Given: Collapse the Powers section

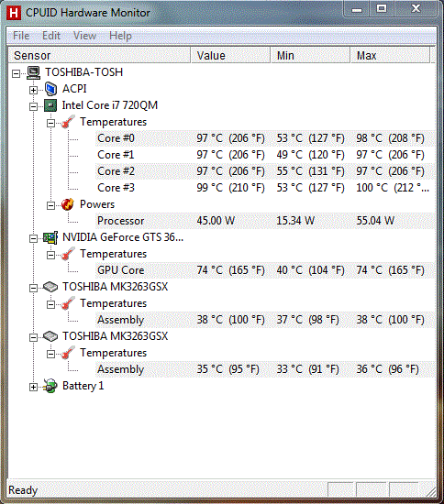Looking at the screenshot, I should click(x=50, y=205).
